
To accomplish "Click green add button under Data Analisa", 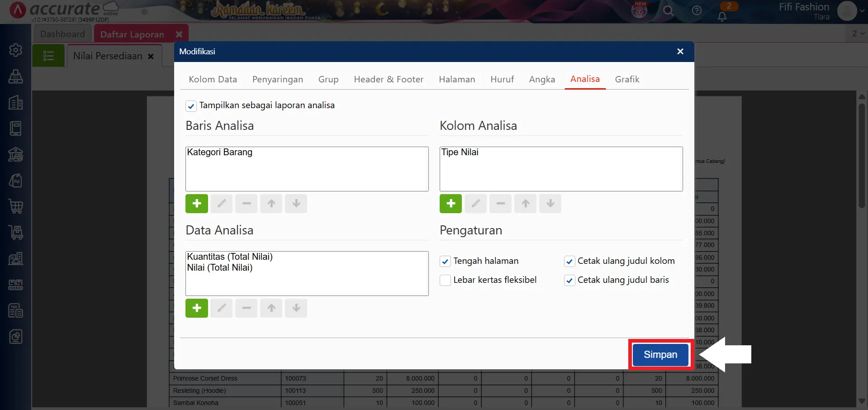I will [x=197, y=308].
